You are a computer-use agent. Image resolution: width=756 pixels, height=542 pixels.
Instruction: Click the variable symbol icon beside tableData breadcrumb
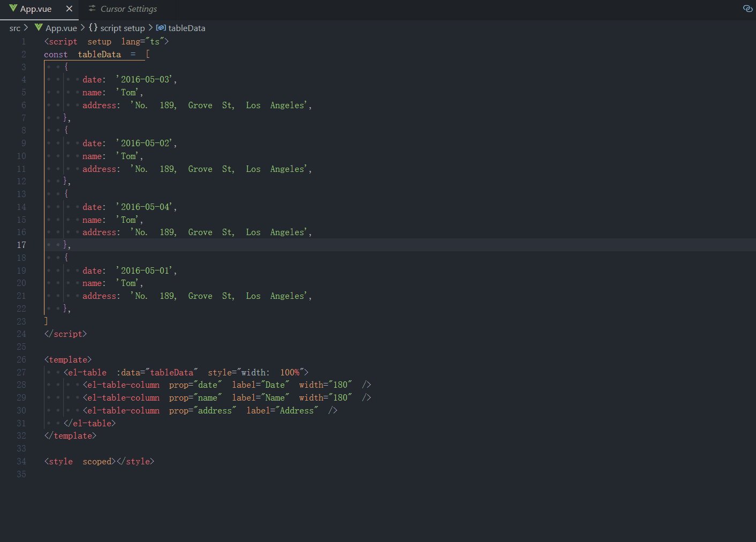161,27
